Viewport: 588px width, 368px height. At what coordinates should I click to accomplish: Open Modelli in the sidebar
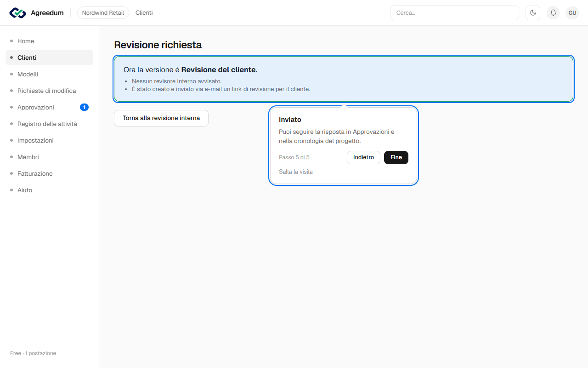pyautogui.click(x=49, y=74)
